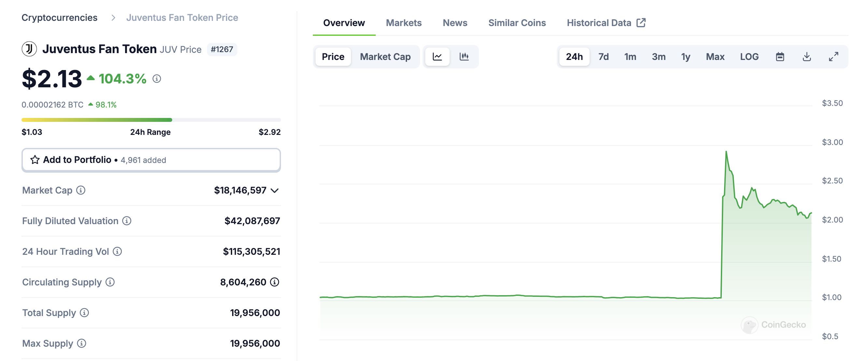Click the 24h Range progress bar
868x361 pixels.
coord(151,120)
